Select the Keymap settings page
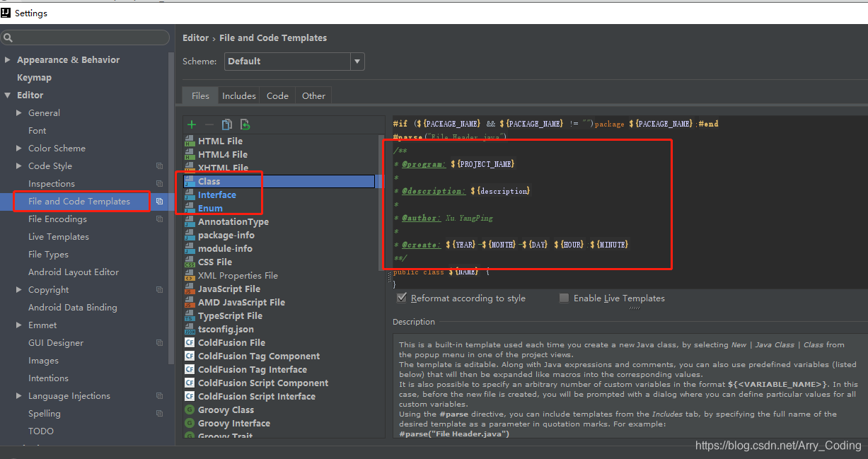The width and height of the screenshot is (868, 459). click(x=34, y=78)
